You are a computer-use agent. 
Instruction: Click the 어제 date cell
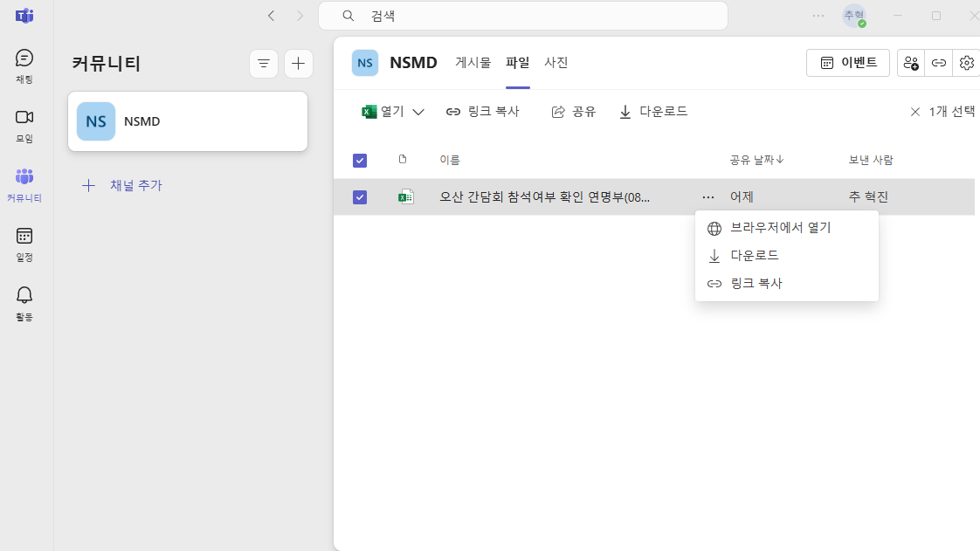point(742,197)
